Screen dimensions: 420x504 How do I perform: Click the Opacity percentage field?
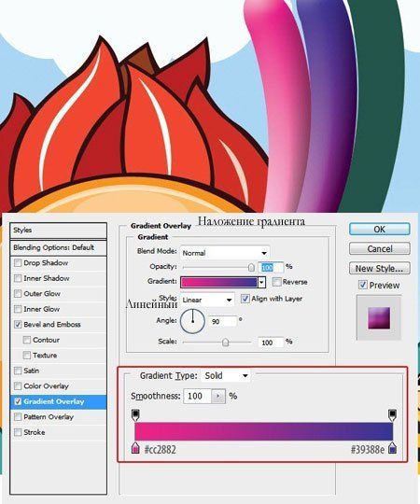click(x=271, y=268)
